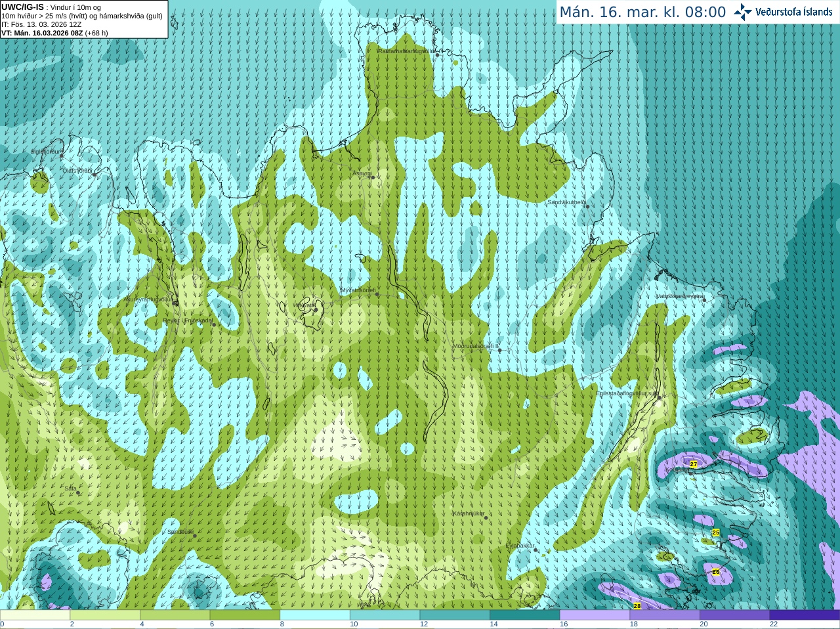Click the Akureyrarflugvöllur name label
The image size is (840, 629).
(150, 299)
